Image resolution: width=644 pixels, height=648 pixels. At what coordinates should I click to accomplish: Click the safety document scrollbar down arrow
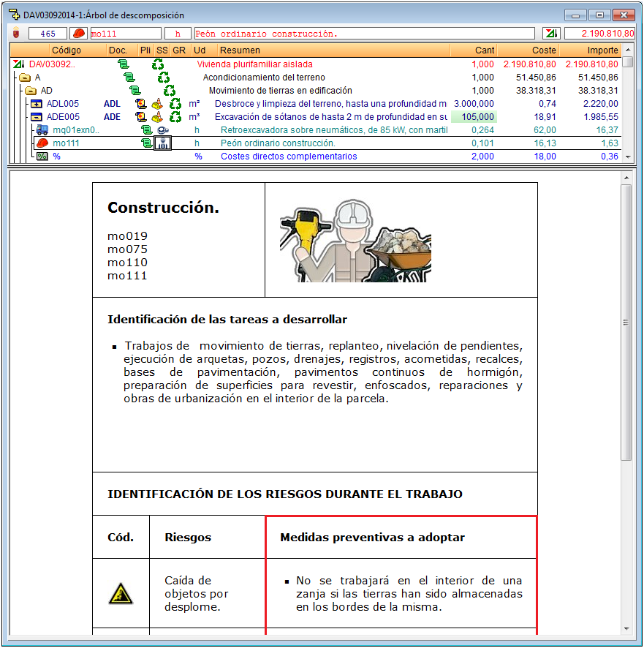(626, 629)
